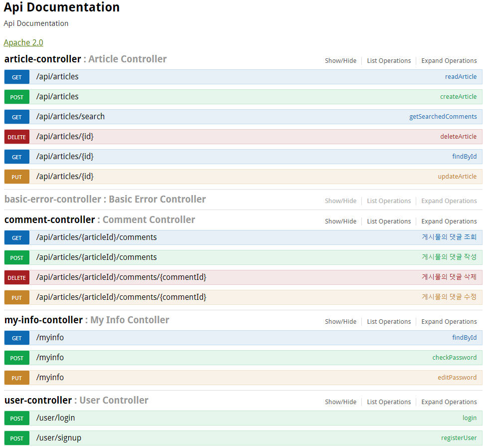This screenshot has width=485, height=448.
Task: Click the POST badge on /user/signup
Action: coord(16,438)
